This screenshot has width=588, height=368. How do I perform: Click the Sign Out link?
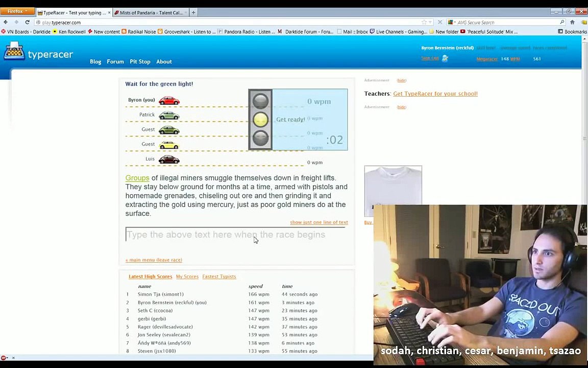pos(430,58)
